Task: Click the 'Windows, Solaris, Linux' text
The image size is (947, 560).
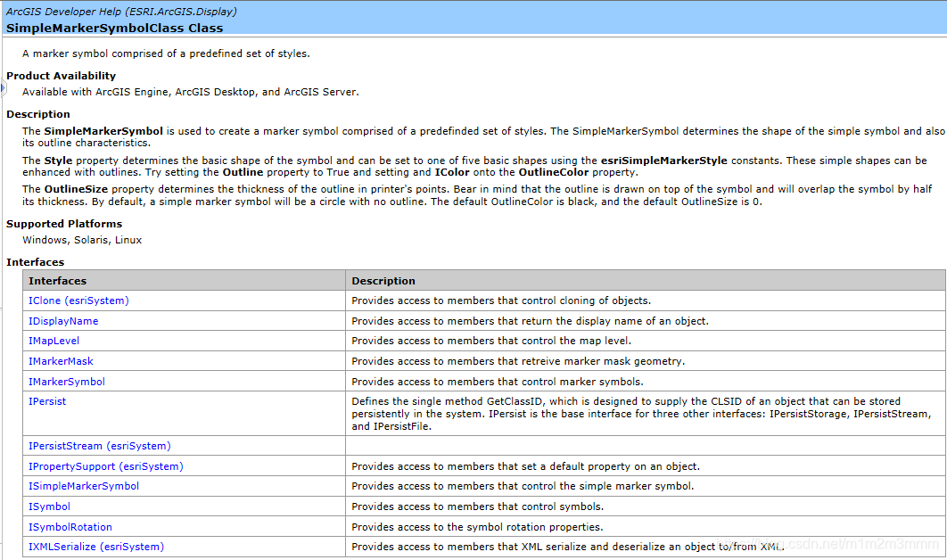Action: pos(82,240)
